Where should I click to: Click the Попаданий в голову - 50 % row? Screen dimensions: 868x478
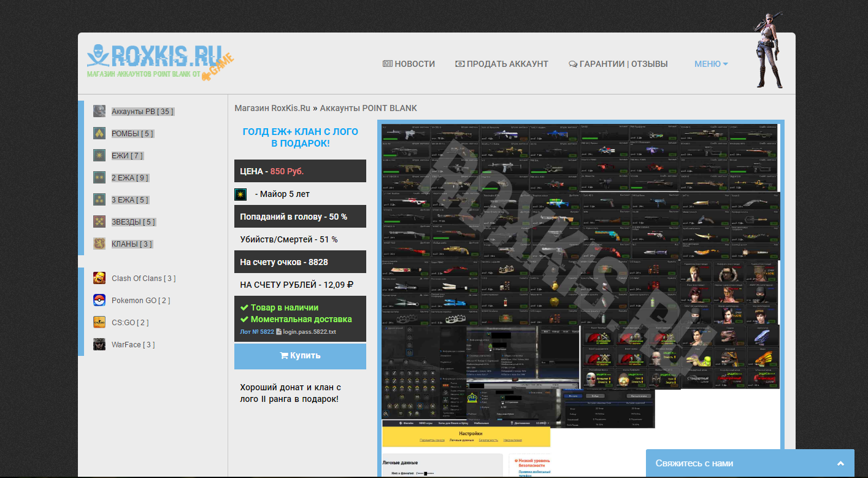pyautogui.click(x=300, y=217)
